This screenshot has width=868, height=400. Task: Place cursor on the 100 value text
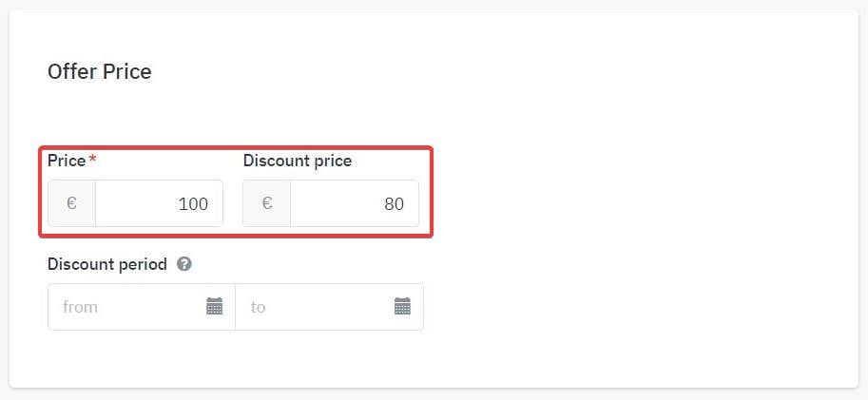[x=193, y=204]
